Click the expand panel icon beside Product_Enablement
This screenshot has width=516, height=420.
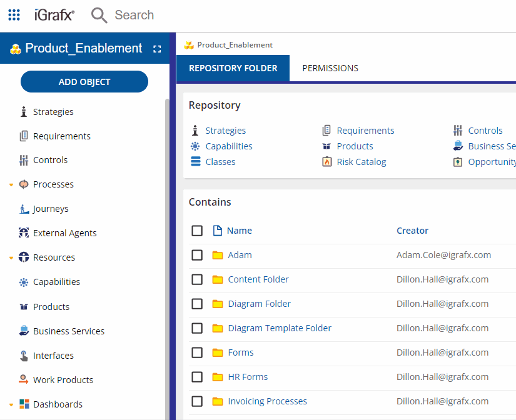(x=157, y=49)
